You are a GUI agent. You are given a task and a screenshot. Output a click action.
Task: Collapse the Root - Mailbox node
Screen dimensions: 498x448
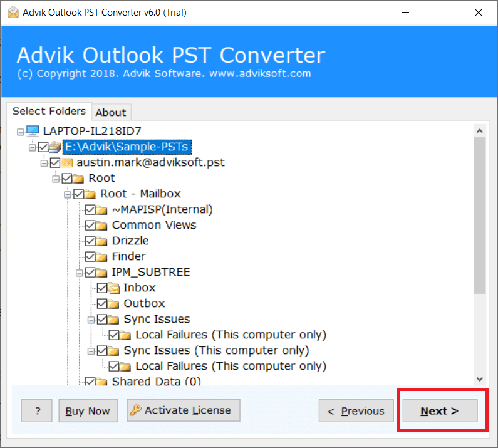(67, 194)
